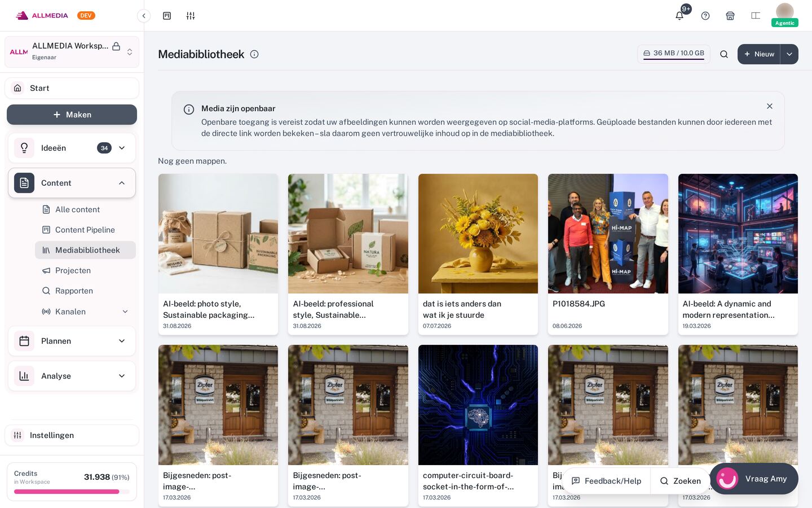
Task: Open Instellingen
Action: click(72, 435)
